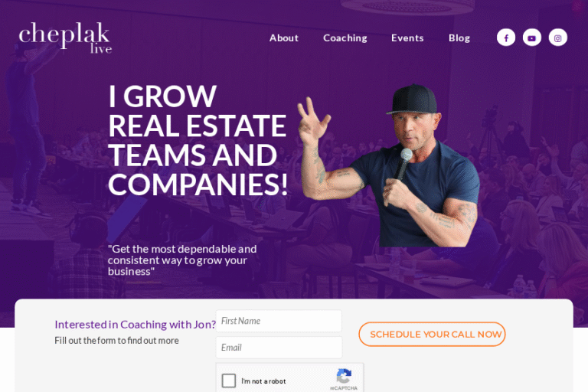This screenshot has height=392, width=588.
Task: Go to the Events page
Action: (x=407, y=38)
